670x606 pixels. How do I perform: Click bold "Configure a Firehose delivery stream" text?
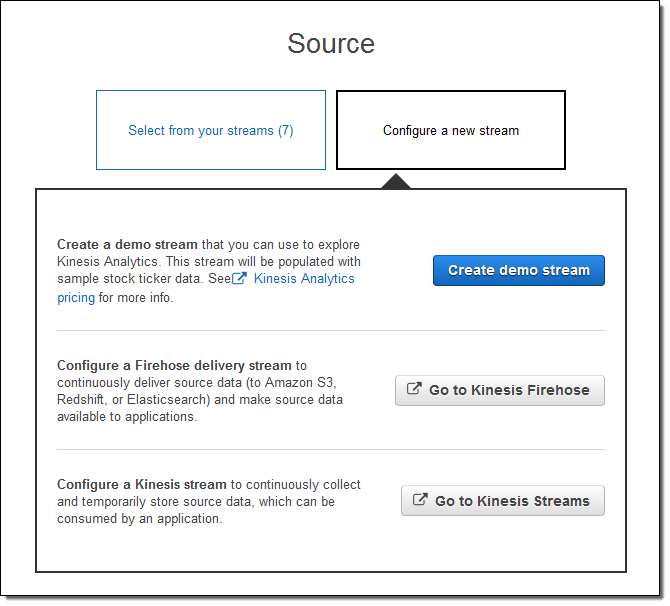click(174, 366)
